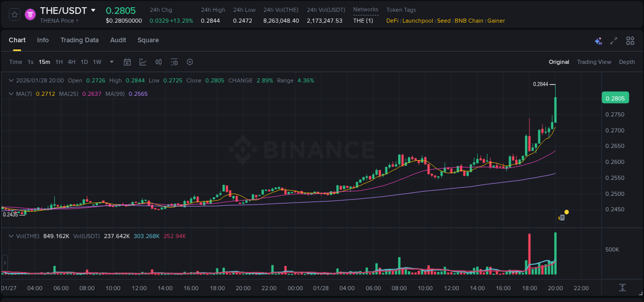Open the date range calendar picker
This screenshot has height=302, width=644.
click(x=127, y=62)
